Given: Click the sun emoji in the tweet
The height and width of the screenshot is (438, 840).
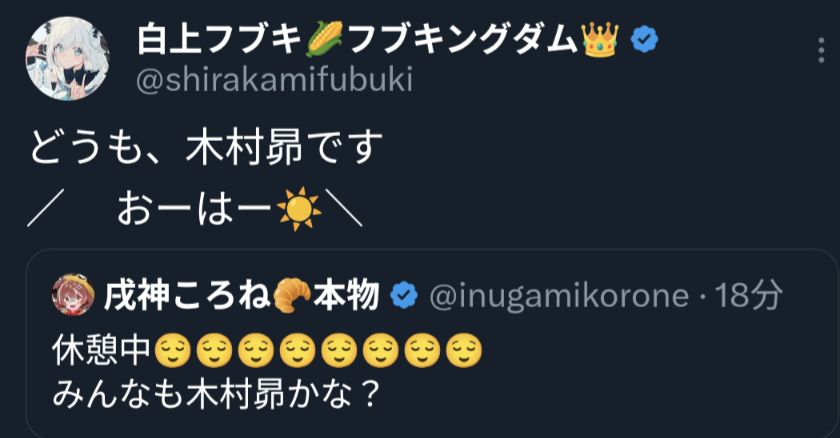Looking at the screenshot, I should point(299,208).
